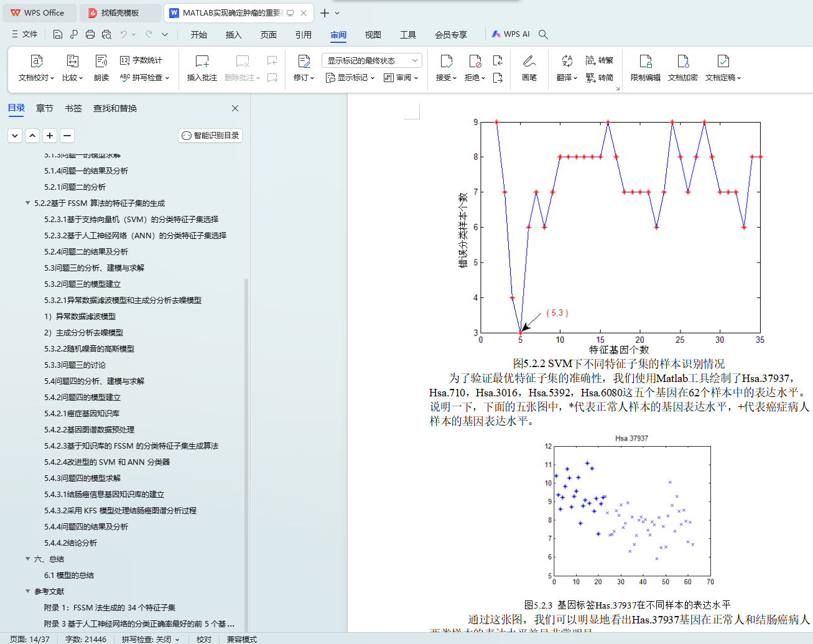
Task: Open 文档加密 document encryption
Action: click(x=683, y=68)
